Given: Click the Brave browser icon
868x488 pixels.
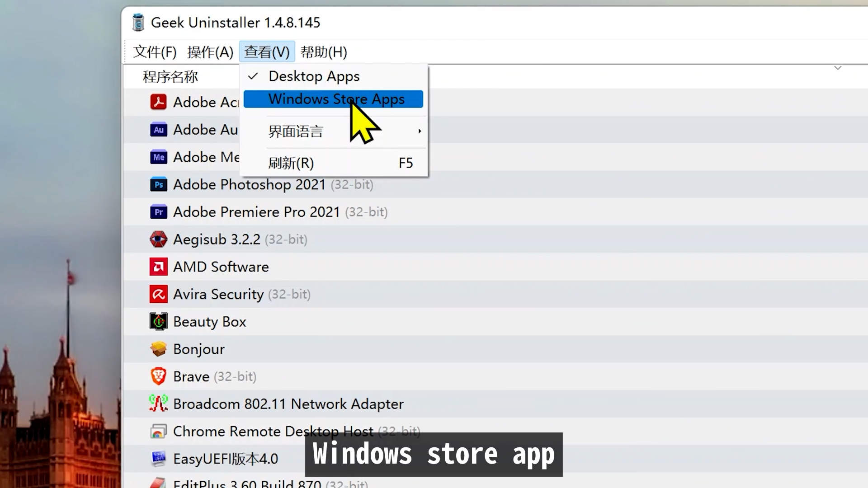Looking at the screenshot, I should click(158, 376).
